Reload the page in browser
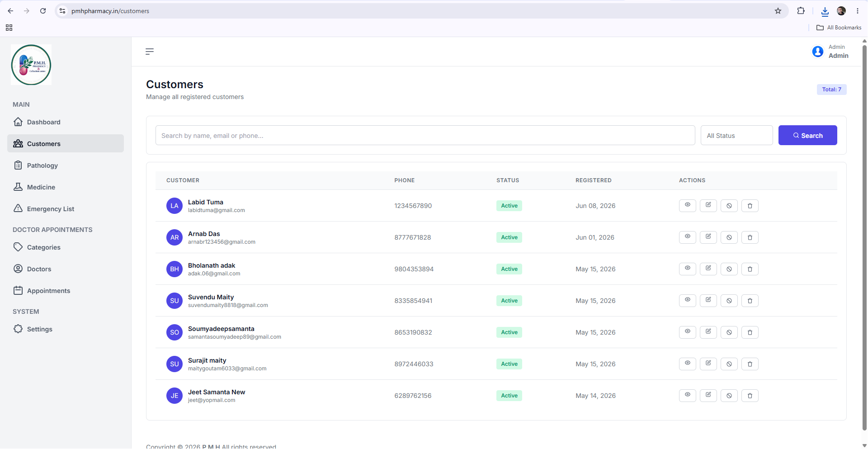868x449 pixels. [43, 11]
